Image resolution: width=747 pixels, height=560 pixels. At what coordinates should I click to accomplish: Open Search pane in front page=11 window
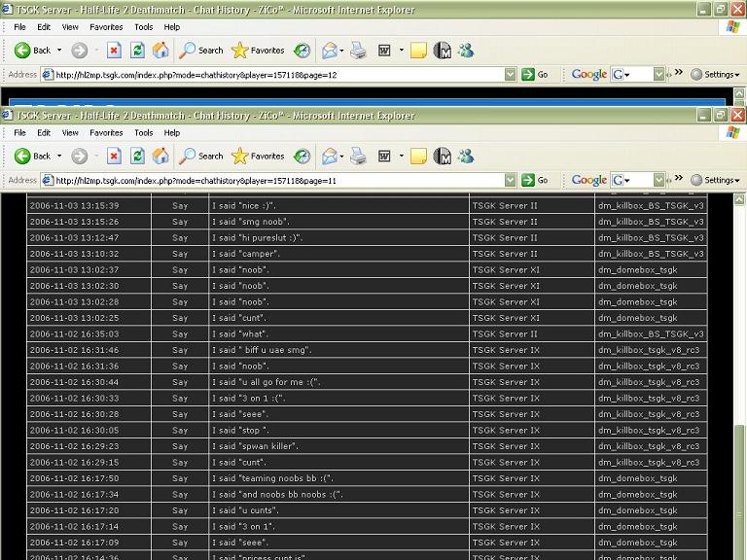click(200, 156)
